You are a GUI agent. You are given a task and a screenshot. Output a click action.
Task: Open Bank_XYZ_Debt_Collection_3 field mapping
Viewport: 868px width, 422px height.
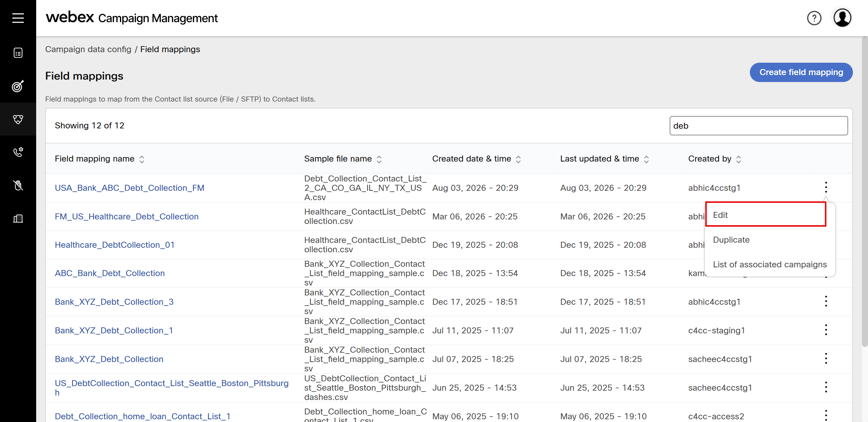[114, 302]
